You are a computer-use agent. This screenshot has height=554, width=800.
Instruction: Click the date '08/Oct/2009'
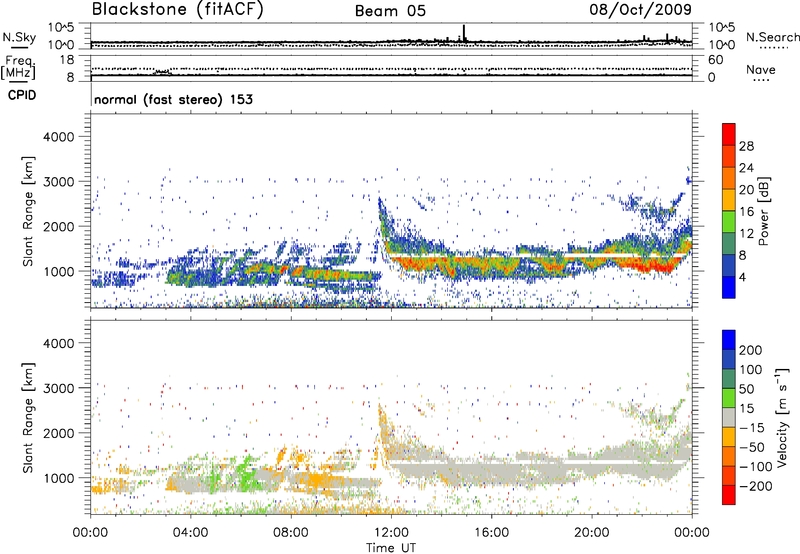[640, 10]
